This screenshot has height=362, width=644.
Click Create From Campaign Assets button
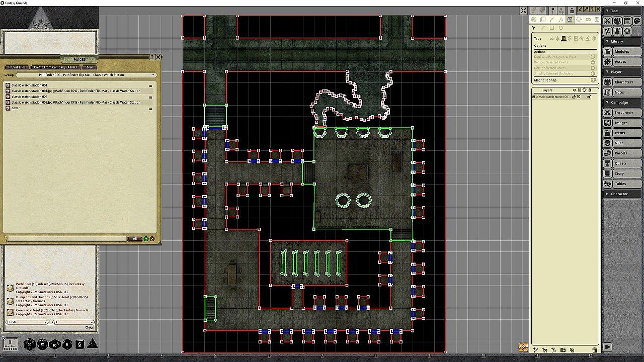click(55, 67)
